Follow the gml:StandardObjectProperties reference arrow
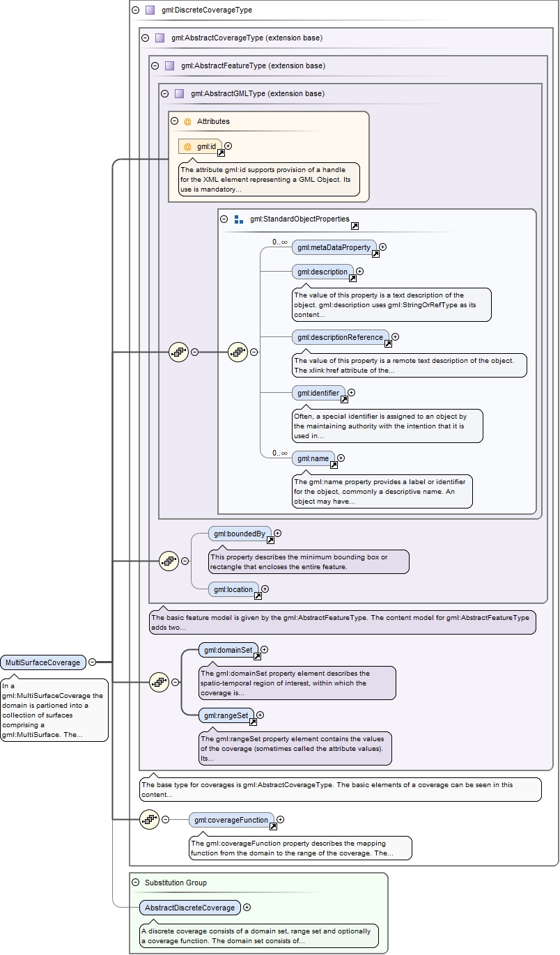 tap(355, 226)
